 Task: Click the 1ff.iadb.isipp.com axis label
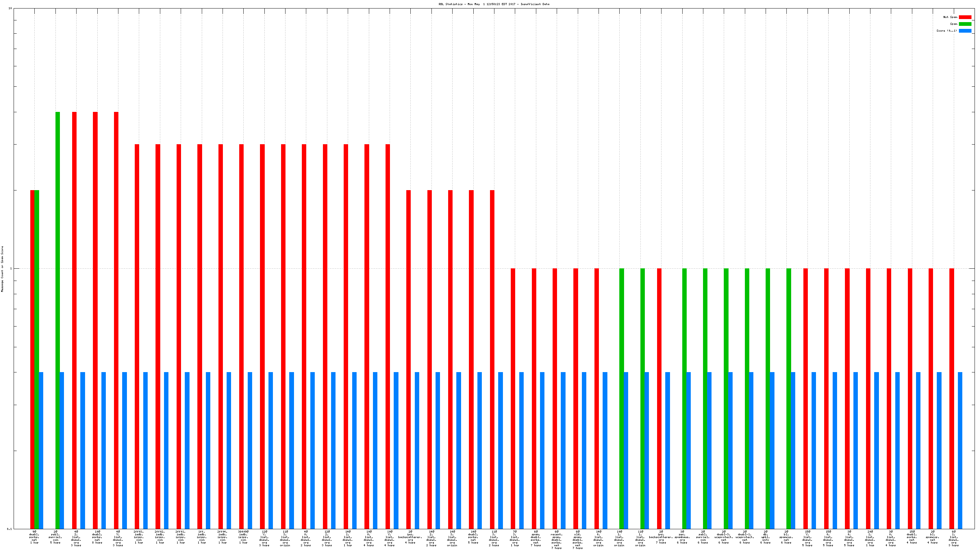202,537
